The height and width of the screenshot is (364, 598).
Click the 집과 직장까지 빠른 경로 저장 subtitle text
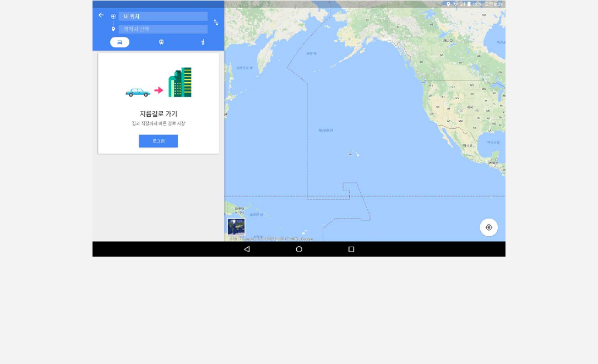158,123
